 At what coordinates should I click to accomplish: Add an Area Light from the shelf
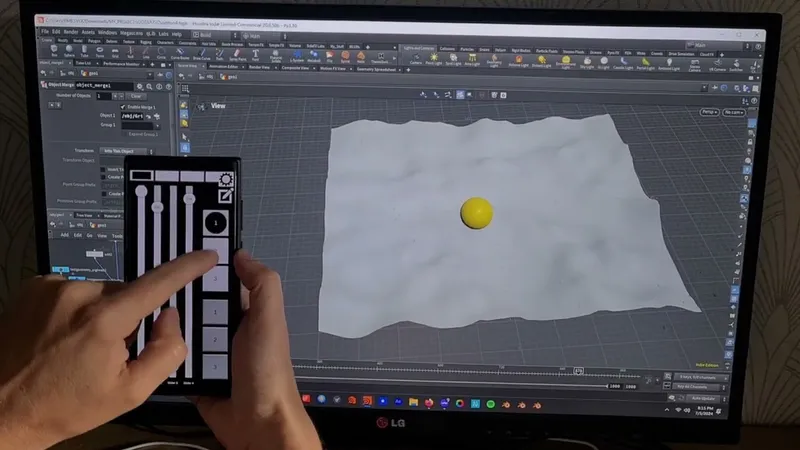(x=472, y=60)
